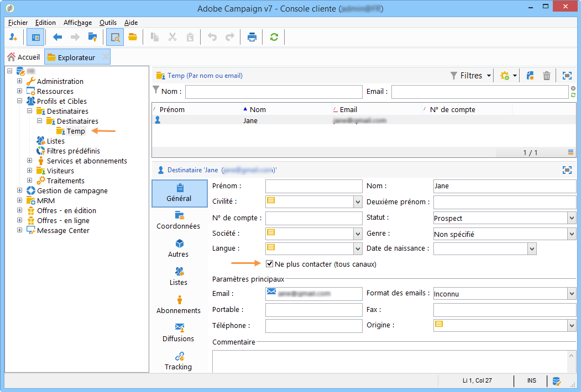The width and height of the screenshot is (581, 392).
Task: Click the Nom filter input field
Action: [274, 92]
